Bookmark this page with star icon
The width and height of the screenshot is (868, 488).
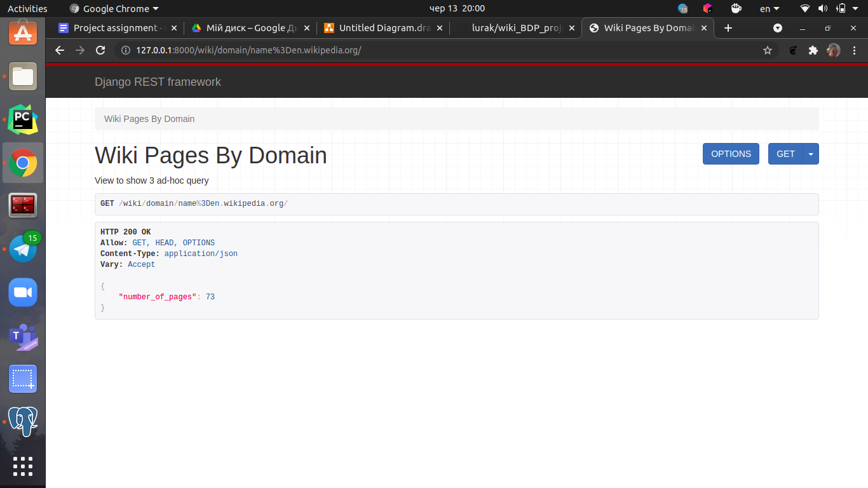[768, 50]
